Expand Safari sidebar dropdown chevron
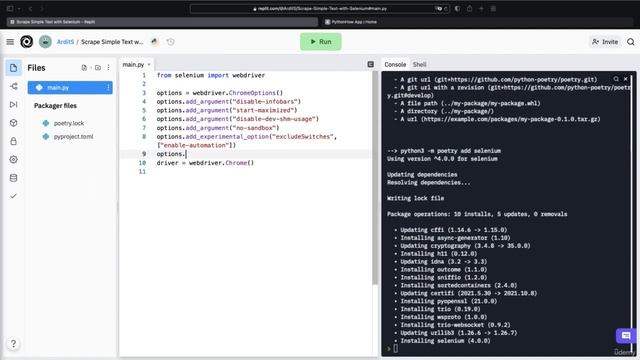The image size is (640, 360). pos(19,9)
